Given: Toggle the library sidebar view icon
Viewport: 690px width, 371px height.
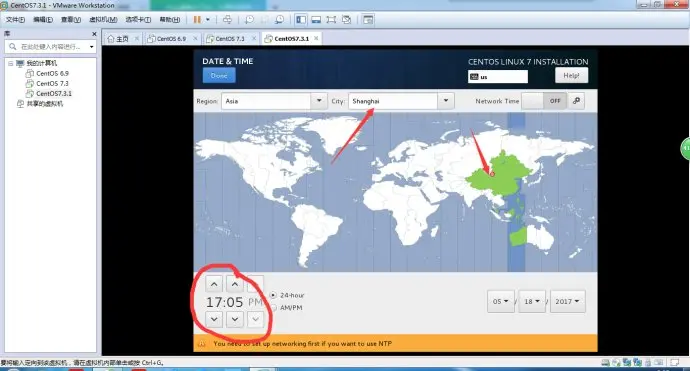Looking at the screenshot, I should pos(301,19).
